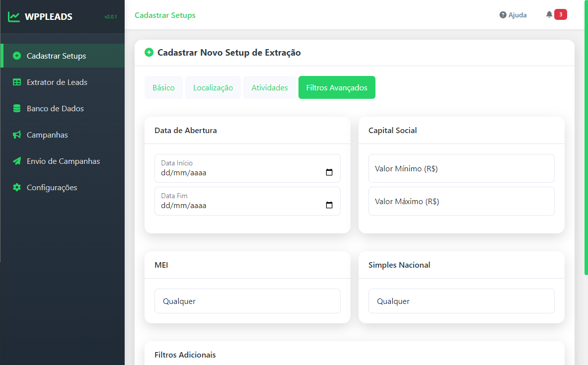Open Configurações via the gear icon
This screenshot has width=588, height=365.
tap(17, 187)
